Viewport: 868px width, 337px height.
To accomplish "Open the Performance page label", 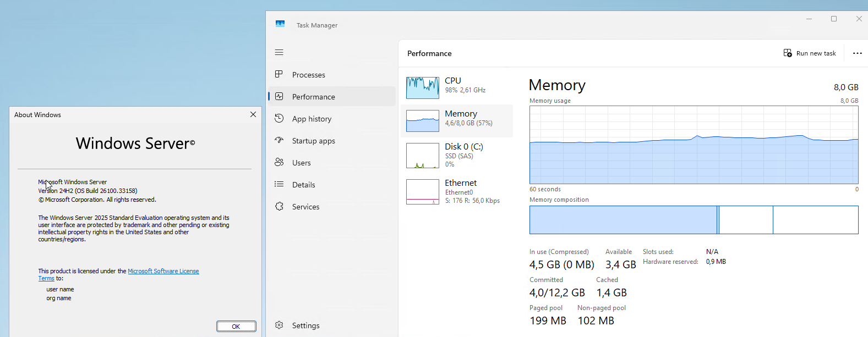I will pos(314,97).
